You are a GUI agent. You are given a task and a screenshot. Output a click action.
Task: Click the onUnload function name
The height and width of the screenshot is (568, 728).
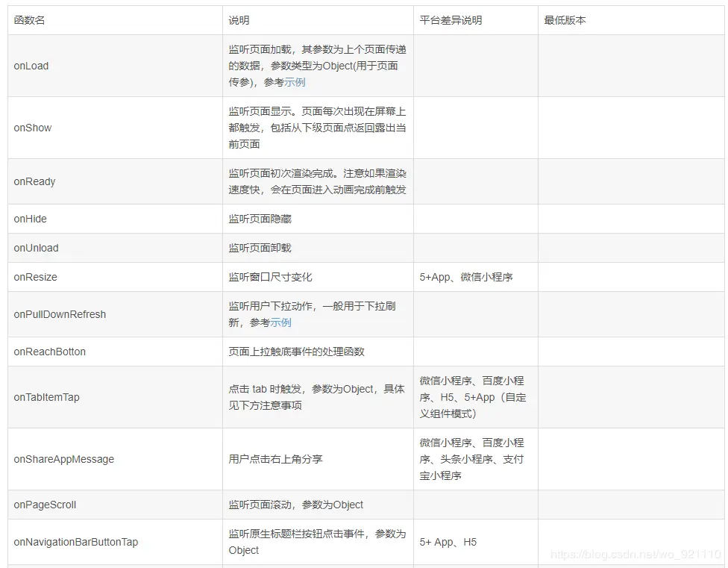click(x=37, y=248)
